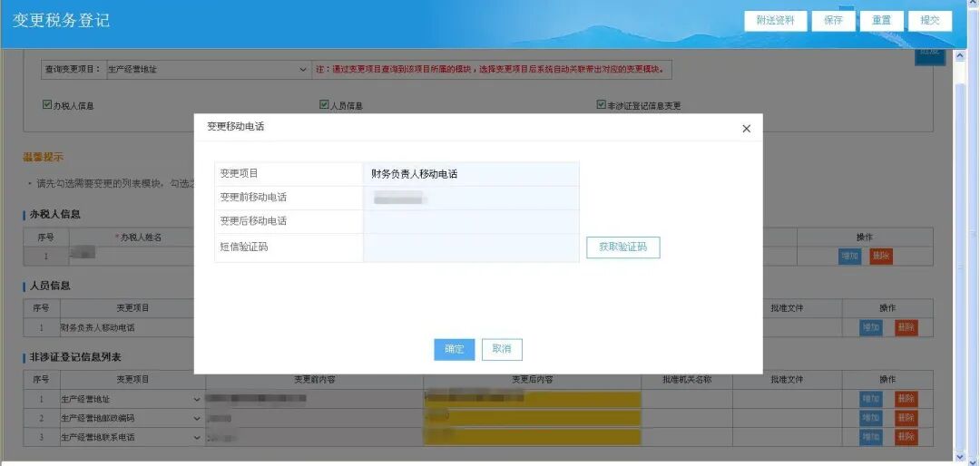Image resolution: width=980 pixels, height=466 pixels.
Task: Focus the 短信验证码 input field
Action: coord(471,248)
